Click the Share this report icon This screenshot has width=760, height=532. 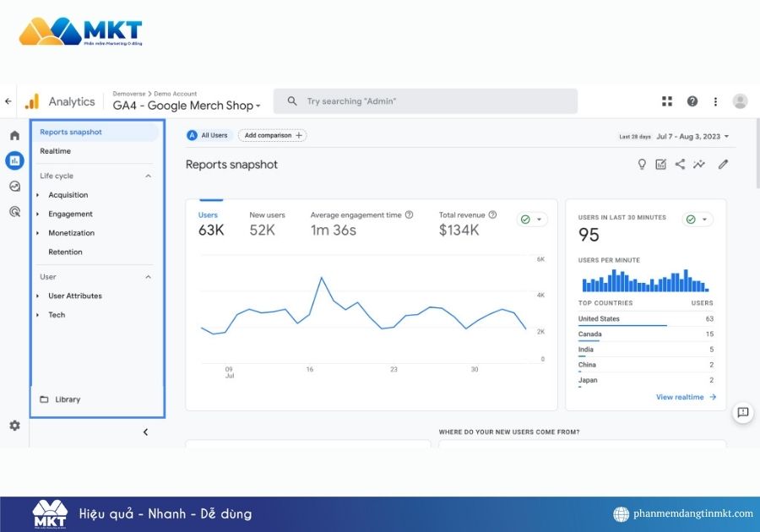pyautogui.click(x=680, y=165)
